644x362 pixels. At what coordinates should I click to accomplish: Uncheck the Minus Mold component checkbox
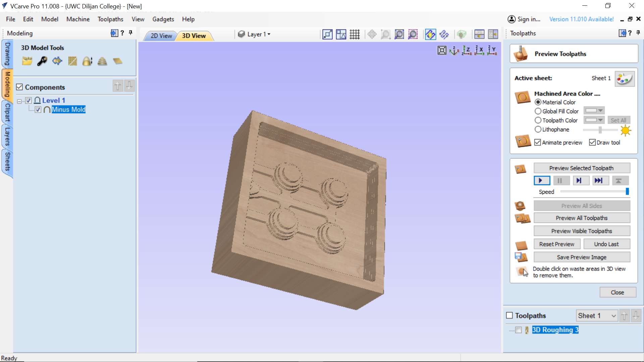point(38,110)
